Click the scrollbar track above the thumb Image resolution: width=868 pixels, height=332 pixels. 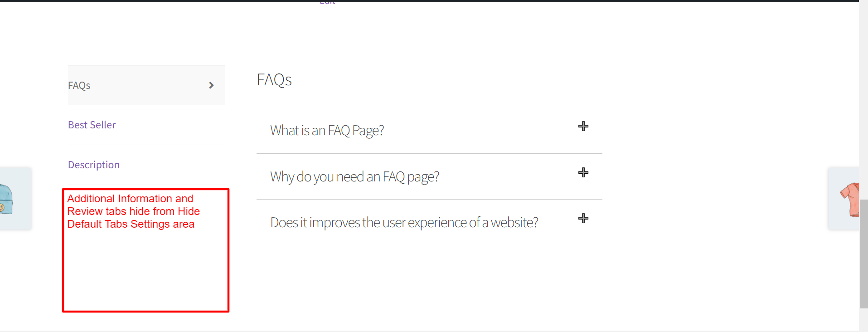pos(863,100)
